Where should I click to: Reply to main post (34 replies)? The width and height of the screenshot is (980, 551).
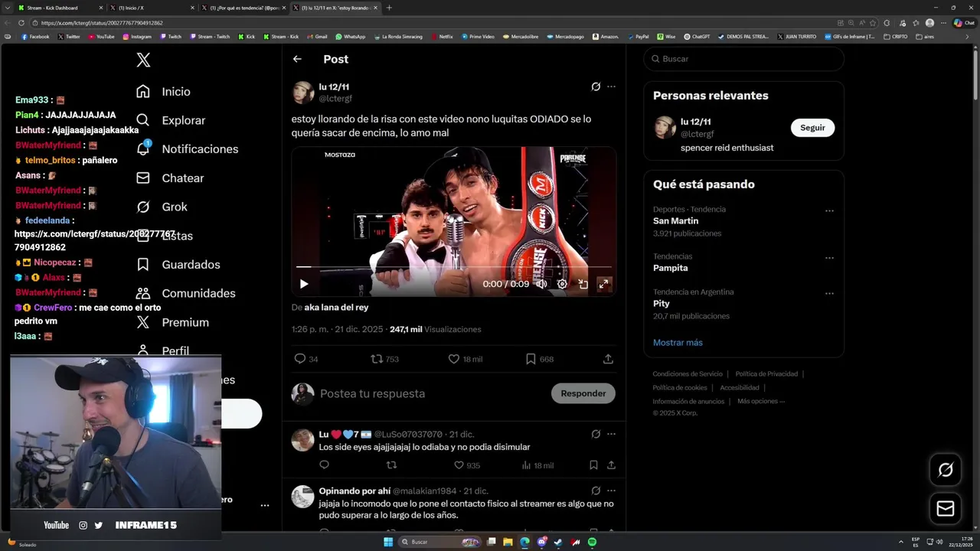tap(306, 359)
